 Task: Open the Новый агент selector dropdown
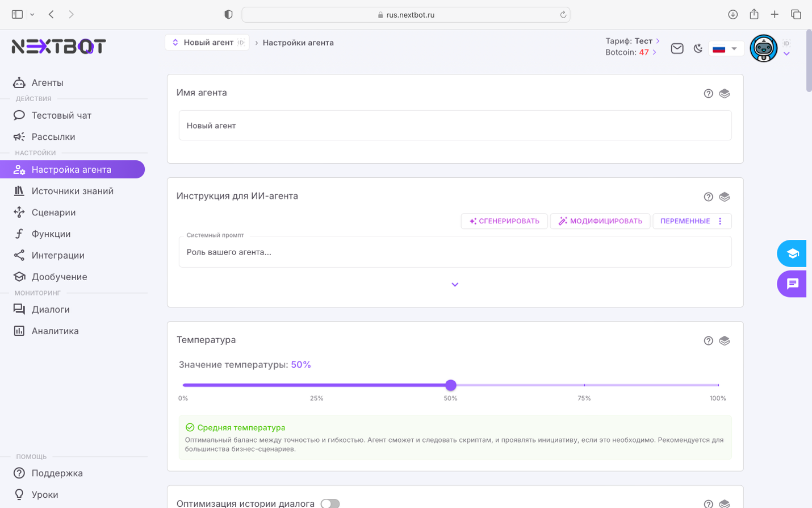(207, 43)
